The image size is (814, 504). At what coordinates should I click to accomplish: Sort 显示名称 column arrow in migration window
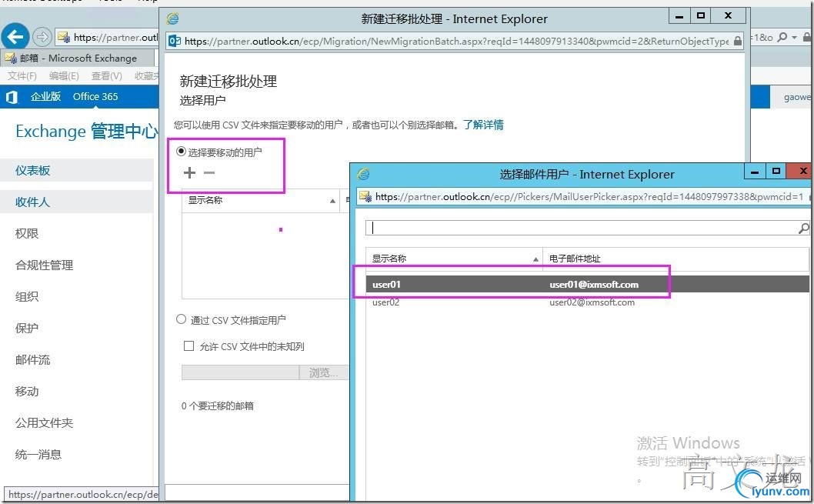pos(332,201)
